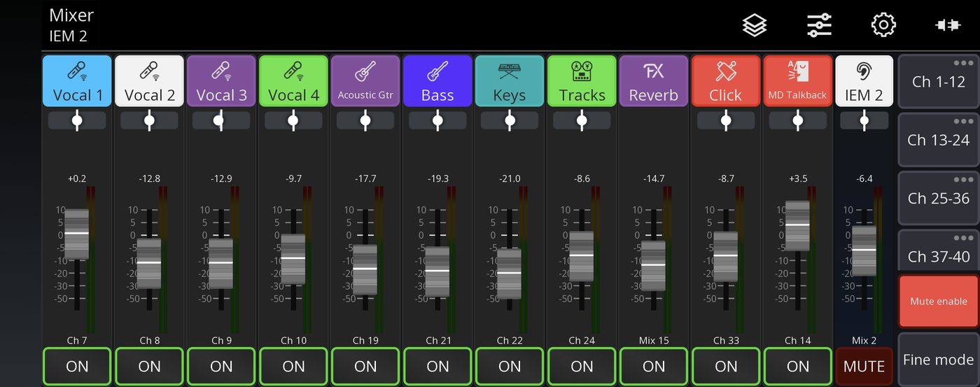Turn off Vocal 3 Ch 9 ON button
This screenshot has width=980, height=387.
(221, 366)
